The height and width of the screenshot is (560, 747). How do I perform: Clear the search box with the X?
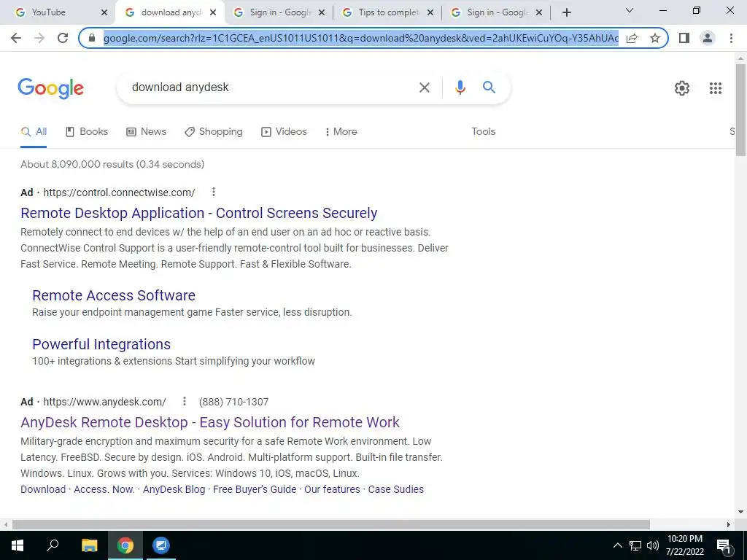(x=424, y=87)
